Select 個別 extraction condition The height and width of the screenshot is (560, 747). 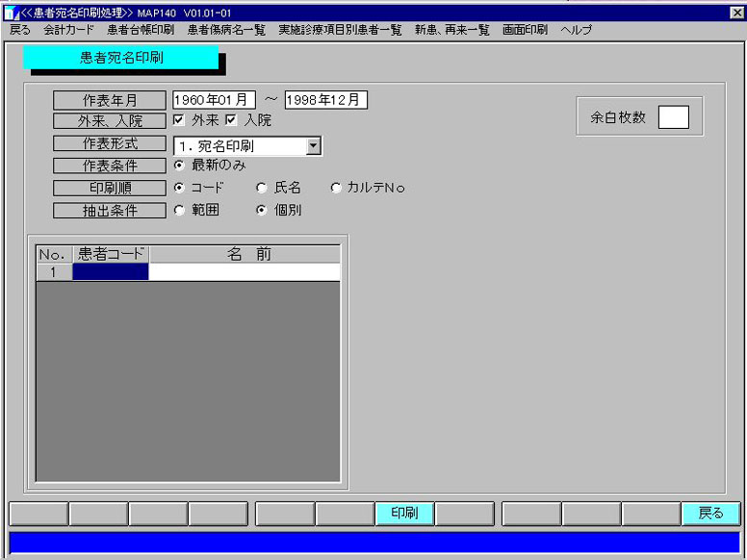pos(261,210)
